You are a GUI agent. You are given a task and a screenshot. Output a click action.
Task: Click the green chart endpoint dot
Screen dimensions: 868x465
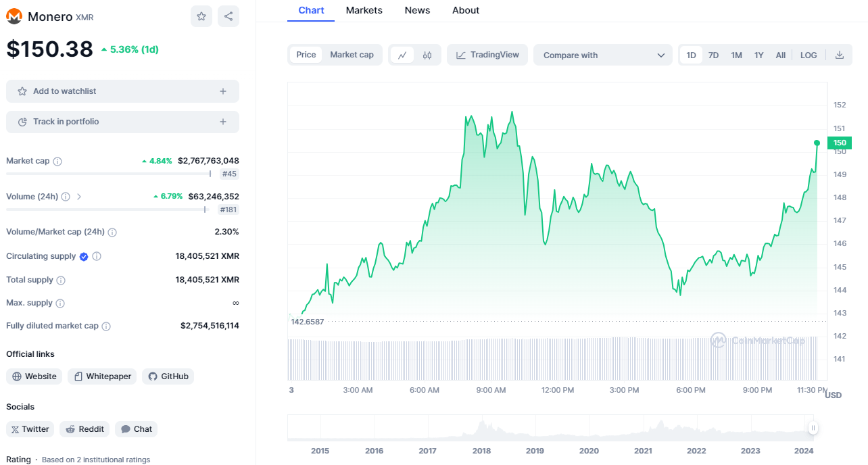coord(817,143)
